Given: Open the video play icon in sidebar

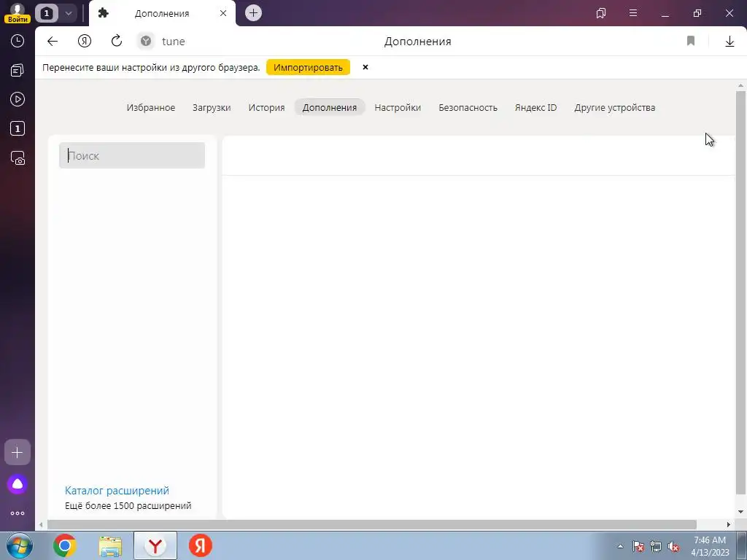Looking at the screenshot, I should (18, 99).
